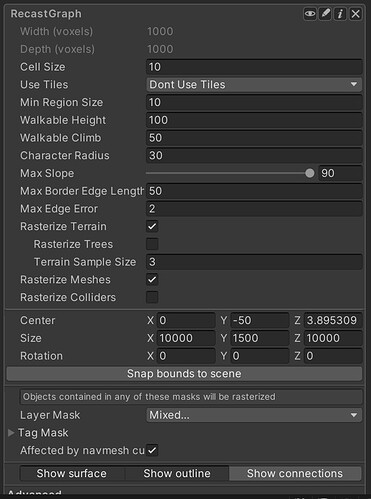Enable the Rasterize Colliders checkbox
371x499 pixels.
[152, 297]
